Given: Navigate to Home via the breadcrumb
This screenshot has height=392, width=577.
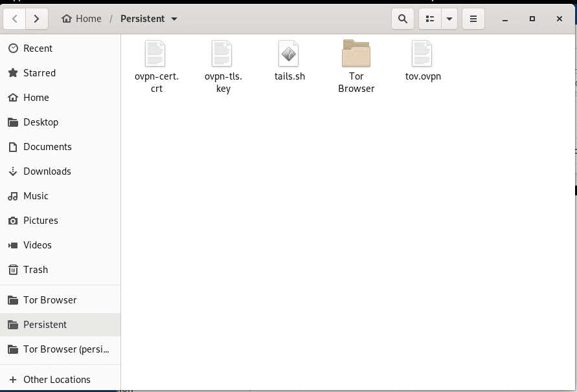Looking at the screenshot, I should [x=82, y=18].
